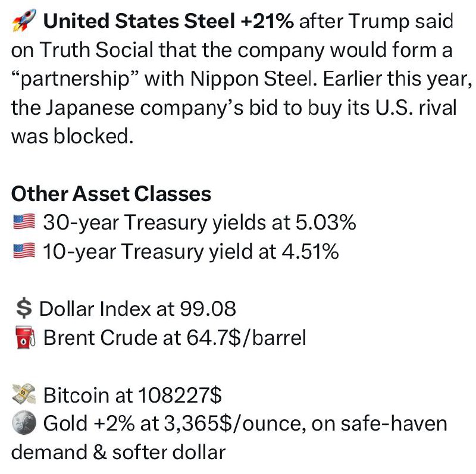This screenshot has height=474, width=476.
Task: Click the US flag beside 10-year Treasury
Action: (x=24, y=250)
